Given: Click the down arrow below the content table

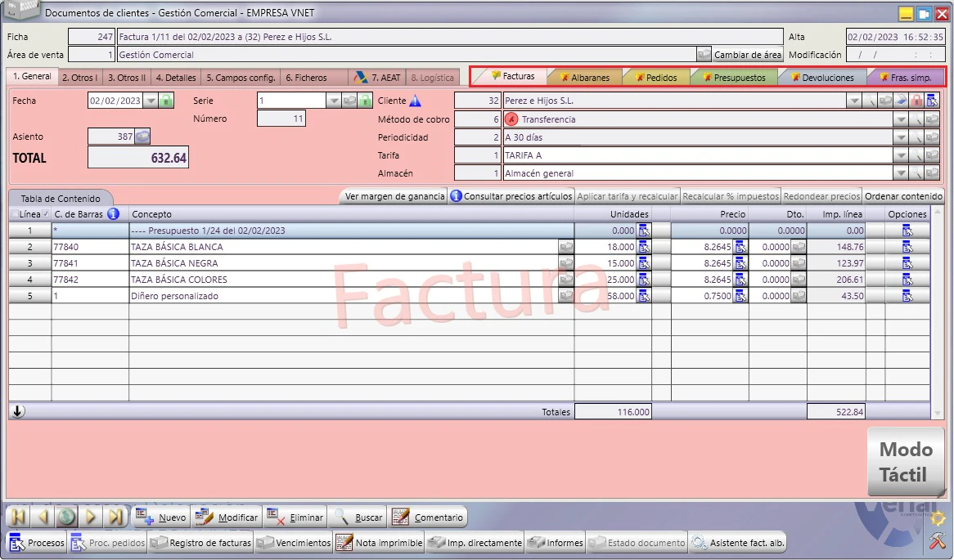Looking at the screenshot, I should pyautogui.click(x=18, y=412).
